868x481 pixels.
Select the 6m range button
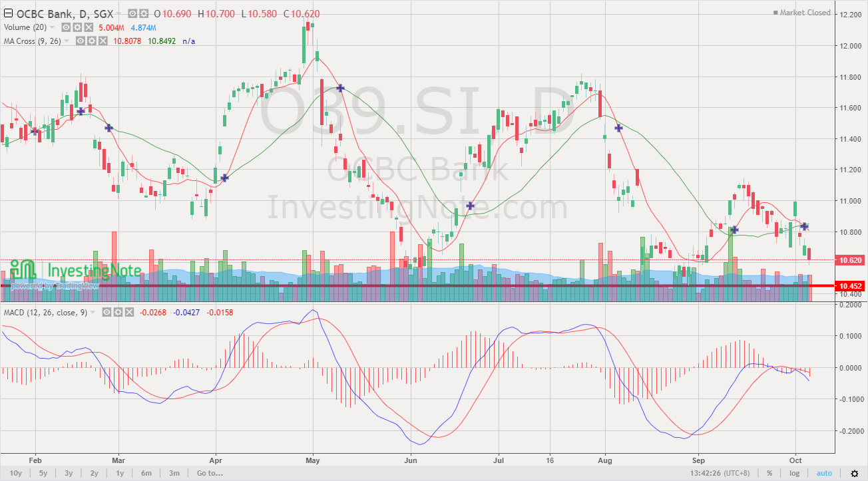146,473
